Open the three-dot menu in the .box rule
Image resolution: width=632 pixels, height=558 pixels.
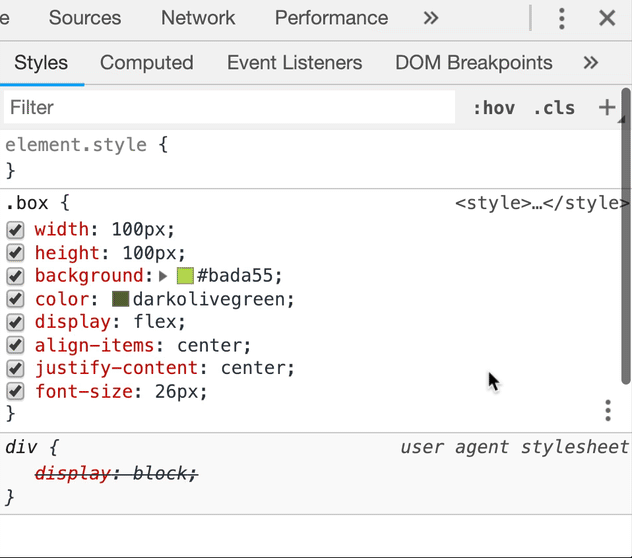pyautogui.click(x=608, y=410)
